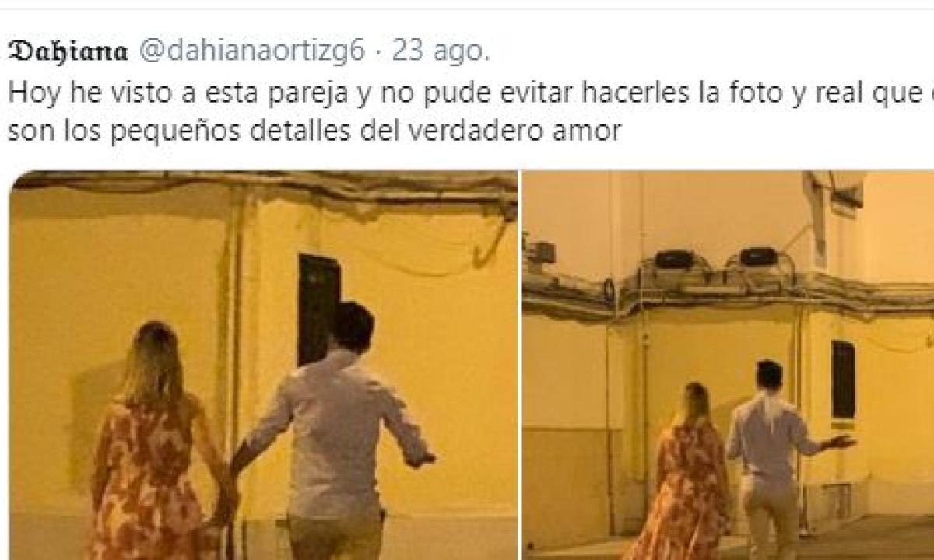This screenshot has height=560, width=934.
Task: Open the tweet's 23 ago. timestamp
Action: click(x=440, y=51)
